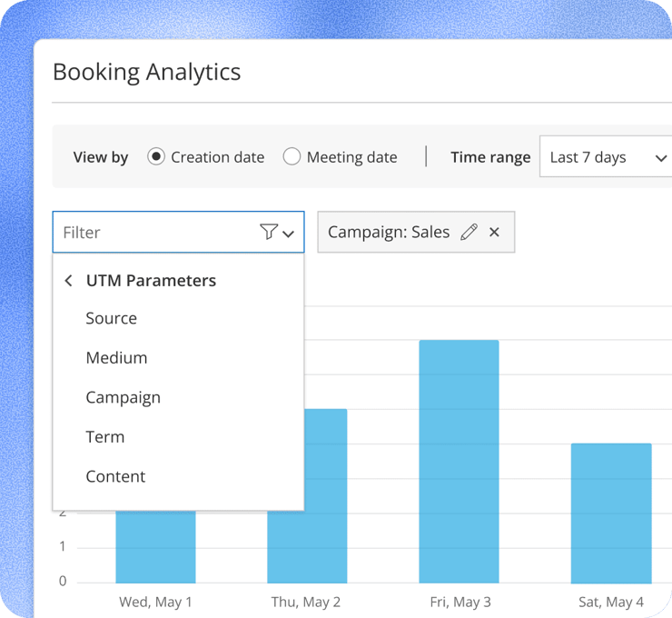This screenshot has height=618, width=672.
Task: Click the Time range label
Action: [490, 157]
